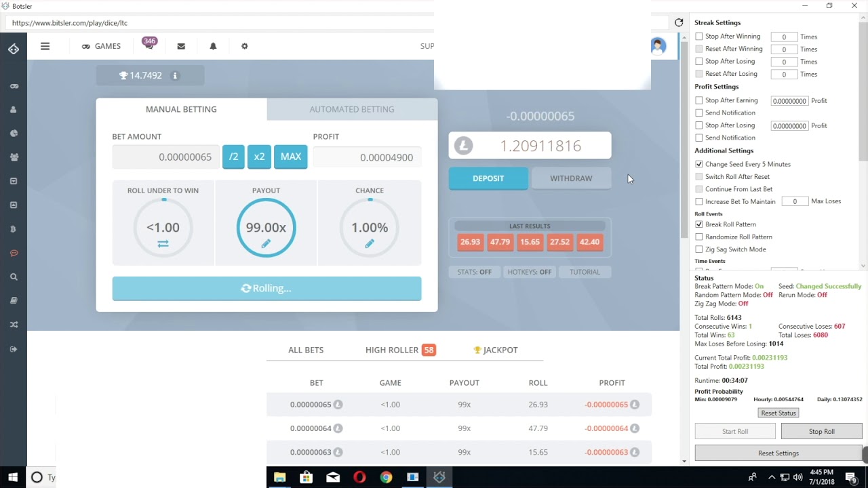Switch to the Manual Betting tab

pos(181,109)
